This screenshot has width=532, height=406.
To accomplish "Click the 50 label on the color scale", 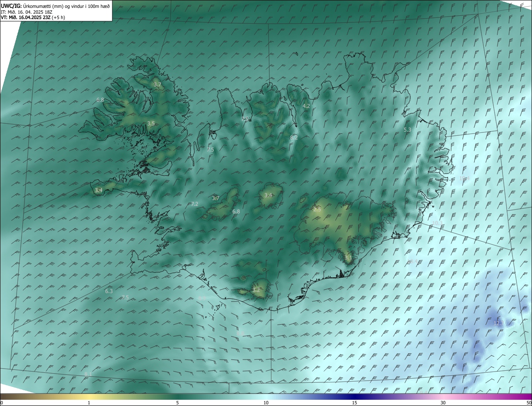I will coord(529,403).
